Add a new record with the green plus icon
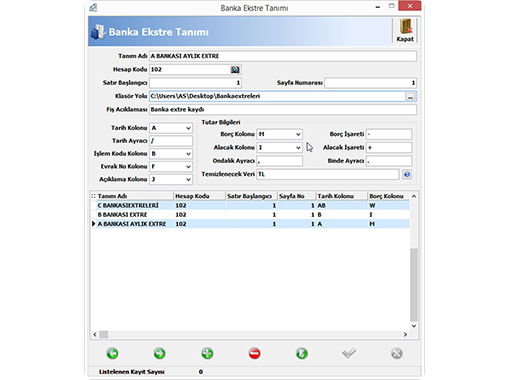510x380 pixels. tap(207, 353)
